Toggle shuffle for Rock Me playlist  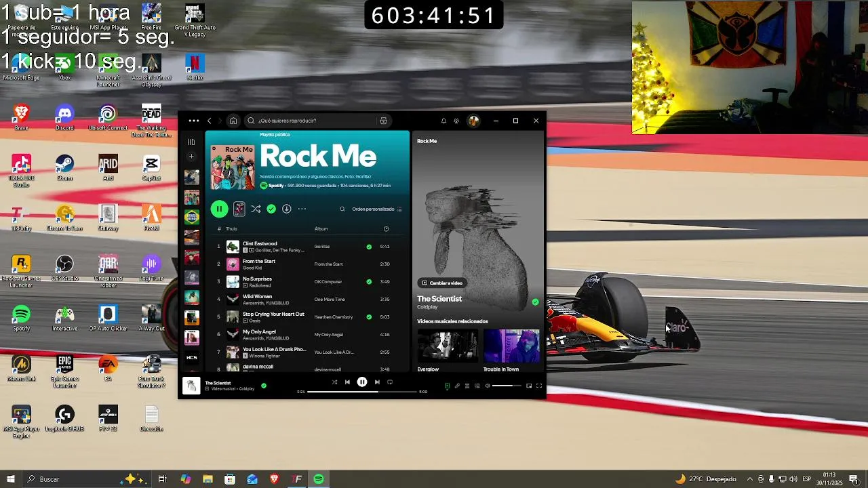[256, 209]
